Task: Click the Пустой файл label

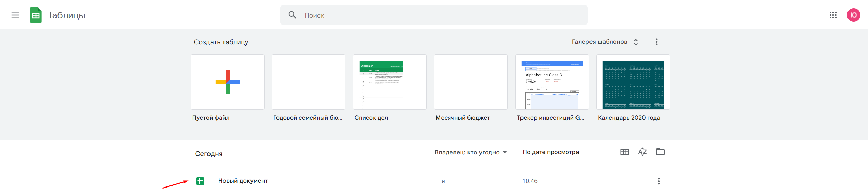Action: pyautogui.click(x=211, y=118)
